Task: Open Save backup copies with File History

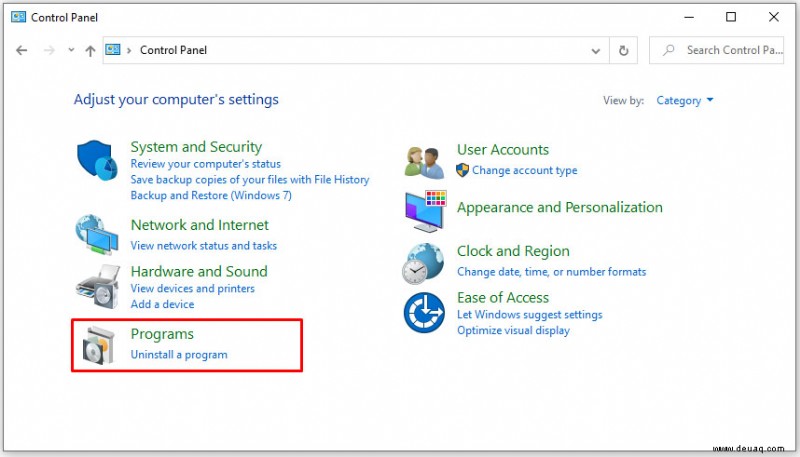Action: coord(250,180)
